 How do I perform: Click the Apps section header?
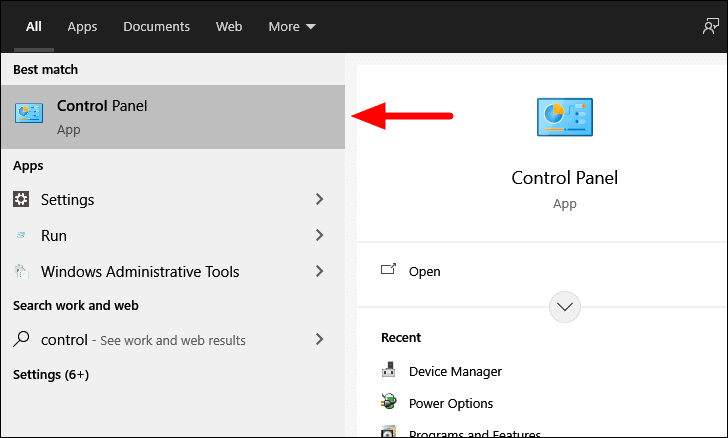(x=28, y=166)
